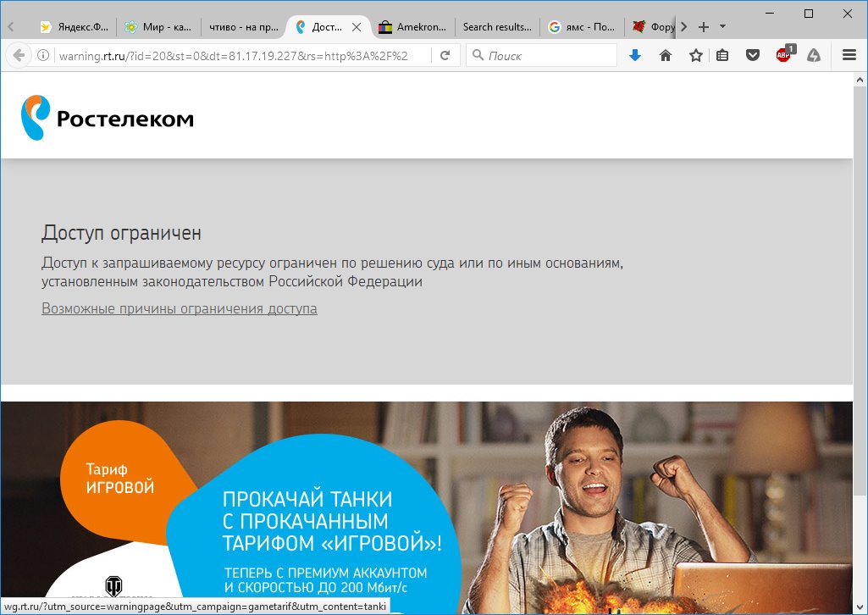Open a new tab with plus

[704, 26]
